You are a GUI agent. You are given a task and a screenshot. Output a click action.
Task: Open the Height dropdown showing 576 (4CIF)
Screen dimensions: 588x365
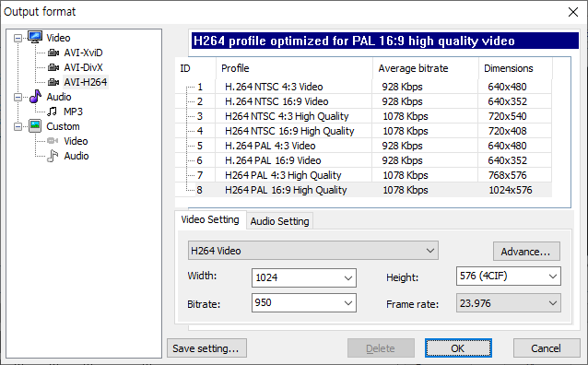[553, 277]
